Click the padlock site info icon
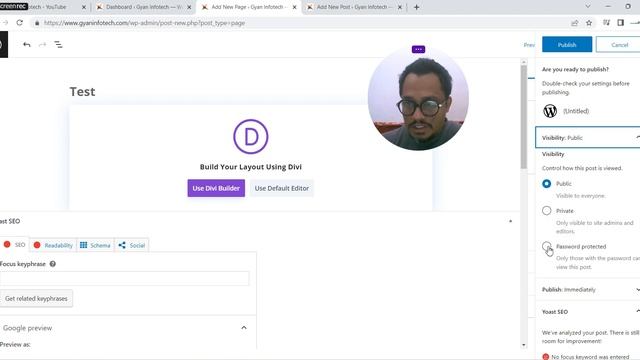 click(37, 23)
